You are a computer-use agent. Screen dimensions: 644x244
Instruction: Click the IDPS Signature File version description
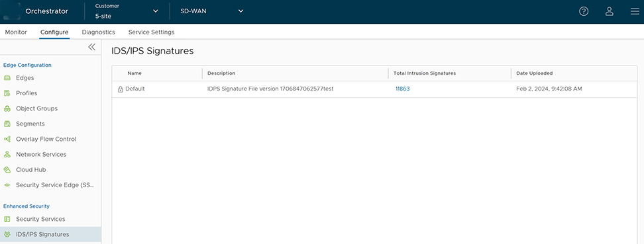[270, 89]
